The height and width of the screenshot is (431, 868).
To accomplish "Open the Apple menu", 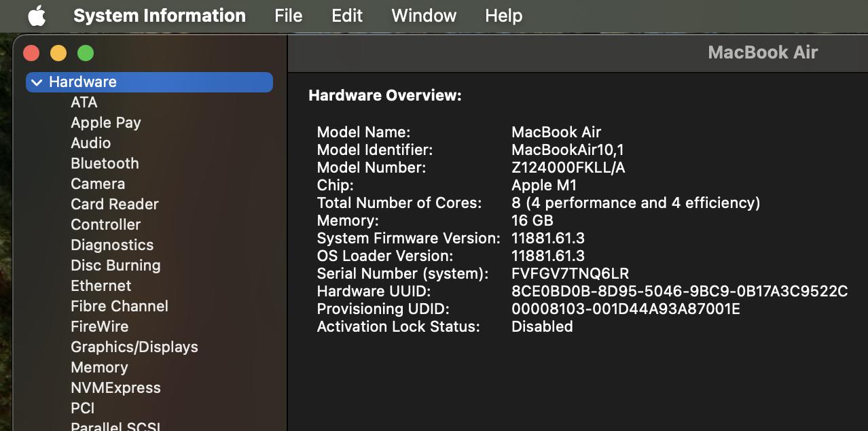I will 37,16.
